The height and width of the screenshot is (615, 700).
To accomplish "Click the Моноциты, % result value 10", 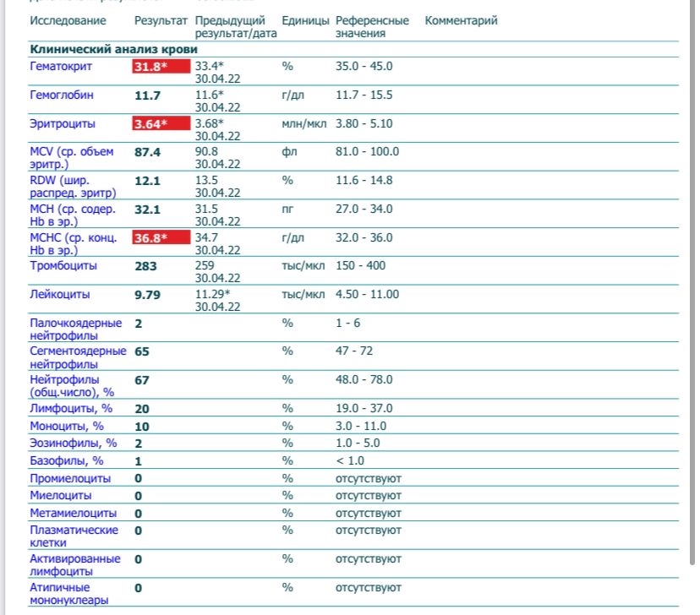I will pos(142,427).
